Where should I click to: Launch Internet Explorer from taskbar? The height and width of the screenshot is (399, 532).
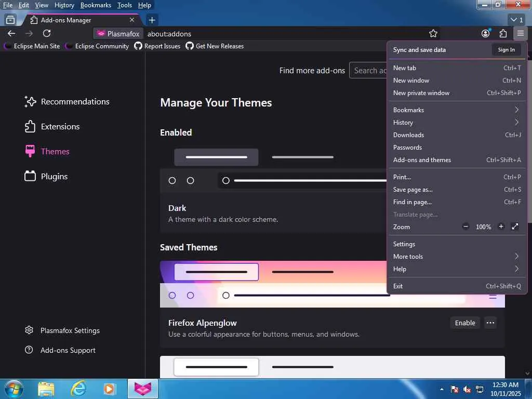pyautogui.click(x=78, y=389)
